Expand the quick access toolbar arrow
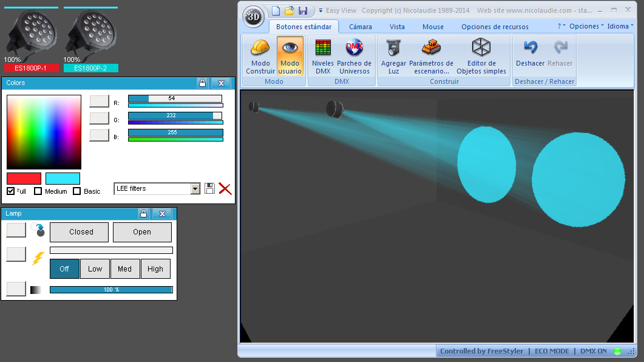 coord(320,11)
